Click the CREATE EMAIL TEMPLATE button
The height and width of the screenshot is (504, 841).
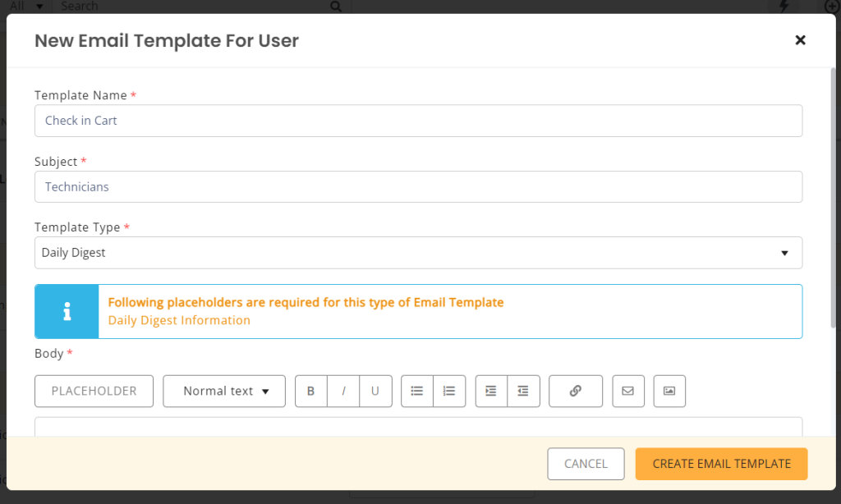[721, 464]
